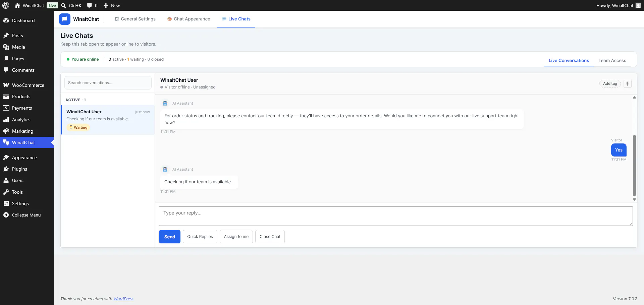The width and height of the screenshot is (644, 305).
Task: Click the Collapse Menu arrow icon
Action: coord(6,215)
